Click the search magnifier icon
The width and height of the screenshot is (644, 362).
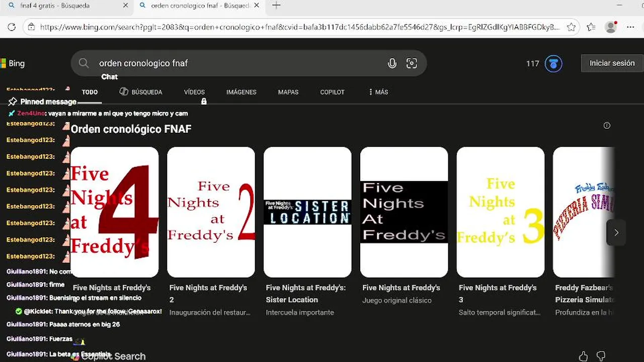point(84,63)
